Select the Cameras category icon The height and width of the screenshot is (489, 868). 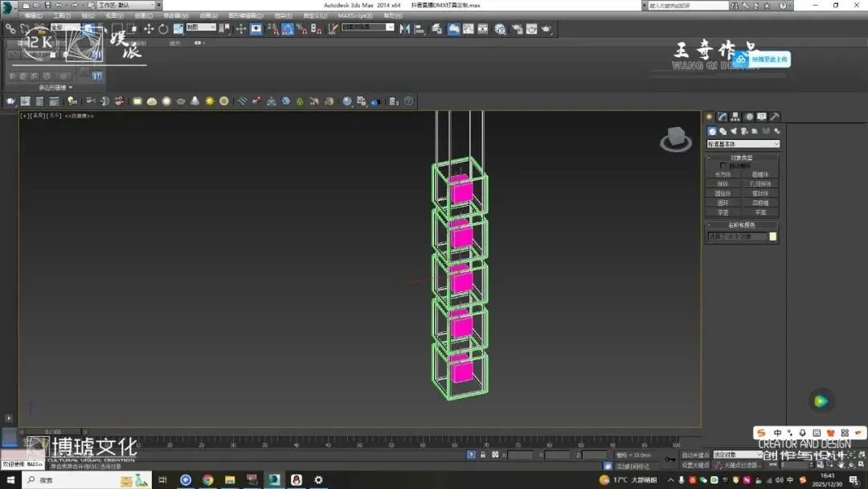(x=744, y=131)
